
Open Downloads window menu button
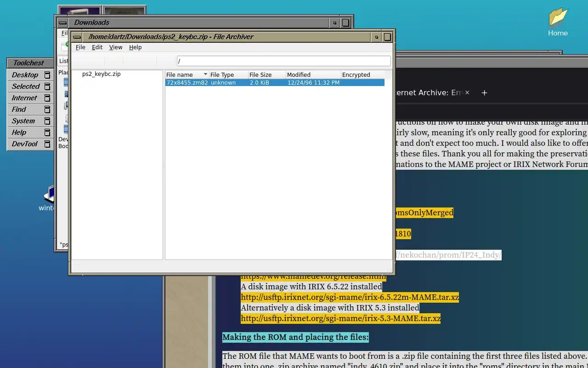point(62,23)
